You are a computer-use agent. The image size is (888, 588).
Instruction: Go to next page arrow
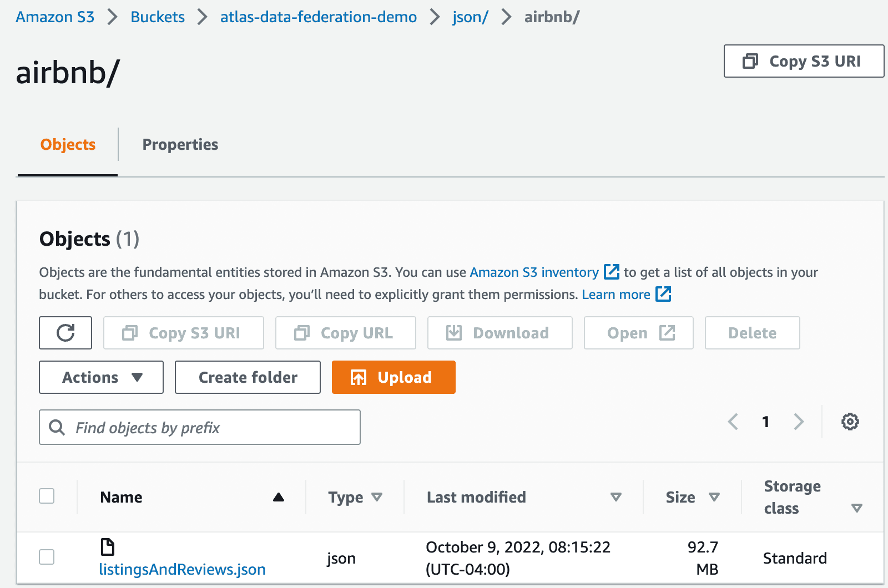coord(799,422)
